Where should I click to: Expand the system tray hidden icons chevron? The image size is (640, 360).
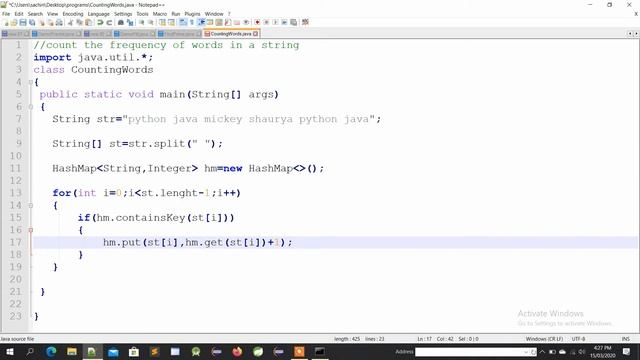point(542,351)
